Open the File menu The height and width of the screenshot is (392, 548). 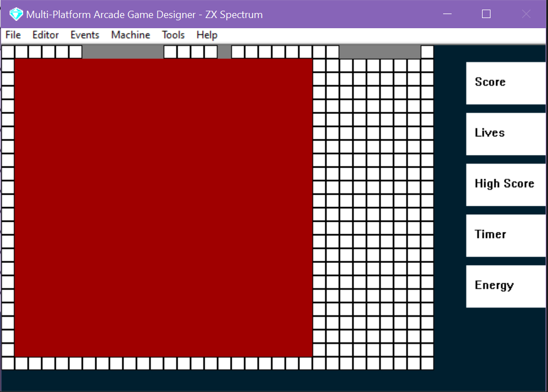tap(14, 35)
